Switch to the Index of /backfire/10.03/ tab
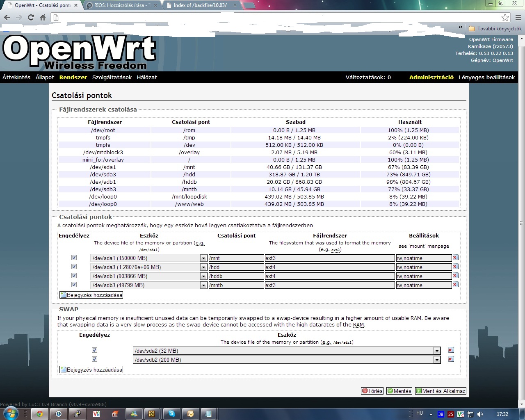Viewport: 525px width, 420px height. point(201,5)
